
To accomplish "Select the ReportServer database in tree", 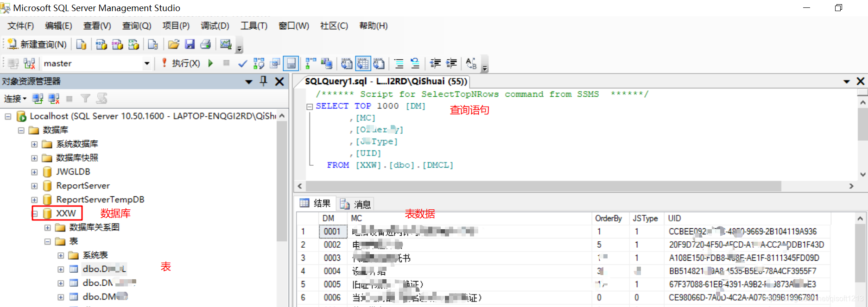I will (83, 186).
